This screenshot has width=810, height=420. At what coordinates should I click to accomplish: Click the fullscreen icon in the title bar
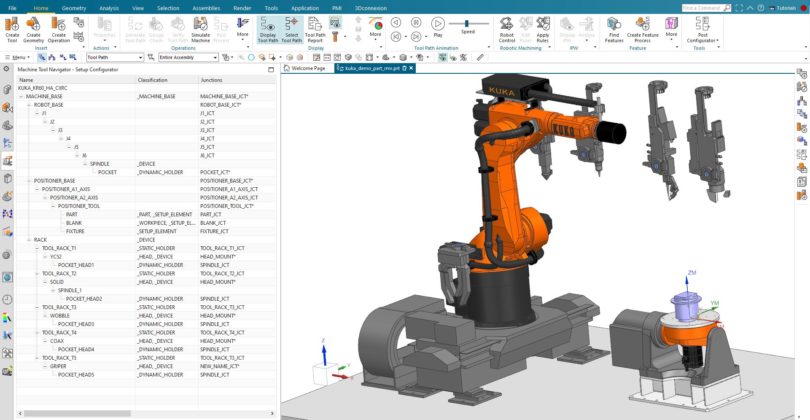coord(739,8)
